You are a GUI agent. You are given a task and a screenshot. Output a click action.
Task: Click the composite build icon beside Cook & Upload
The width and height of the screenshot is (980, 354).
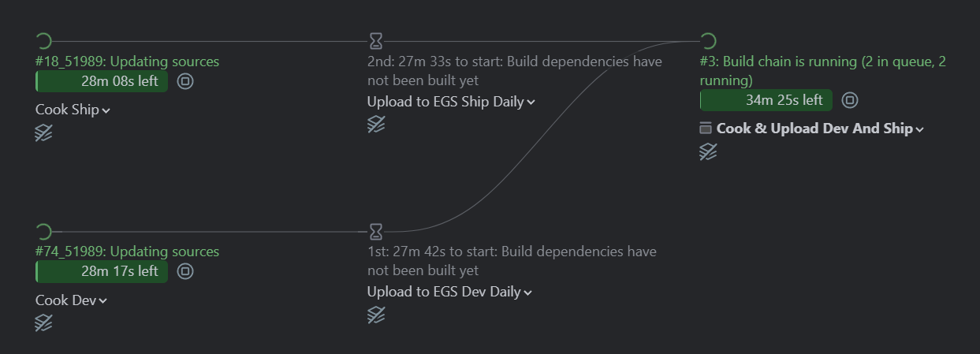click(706, 129)
